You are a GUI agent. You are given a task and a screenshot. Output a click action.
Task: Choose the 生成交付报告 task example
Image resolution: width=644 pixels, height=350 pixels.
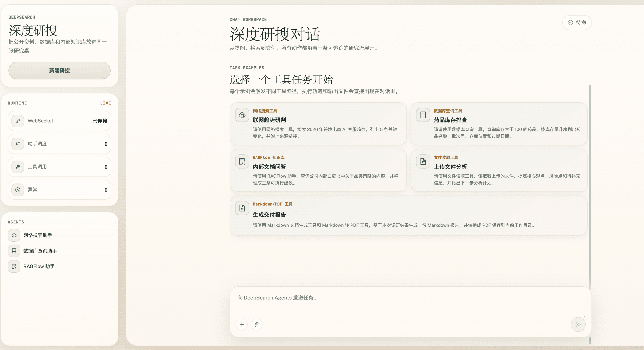[x=409, y=215]
